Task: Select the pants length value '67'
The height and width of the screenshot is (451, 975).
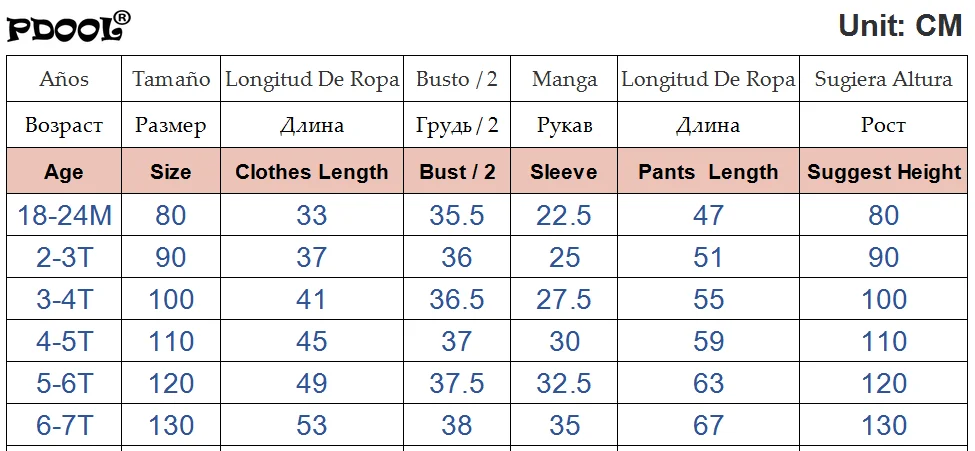Action: click(x=708, y=425)
